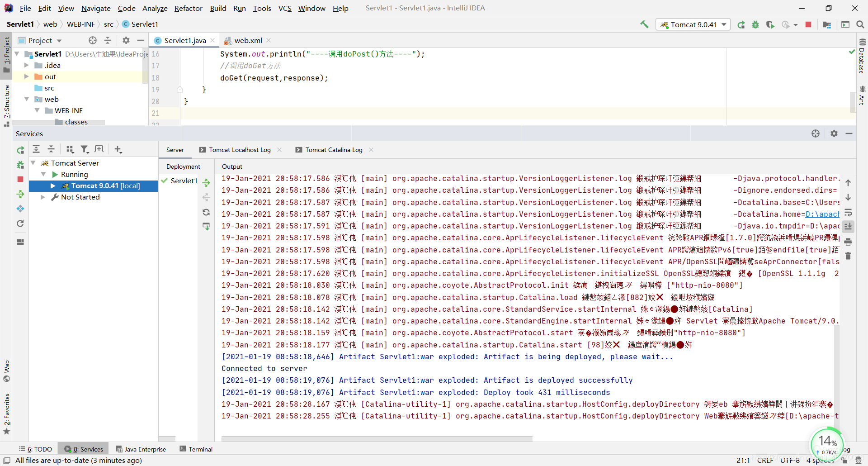The height and width of the screenshot is (466, 868).
Task: Click WEB-INF in the navigation breadcrumb
Action: tap(81, 24)
